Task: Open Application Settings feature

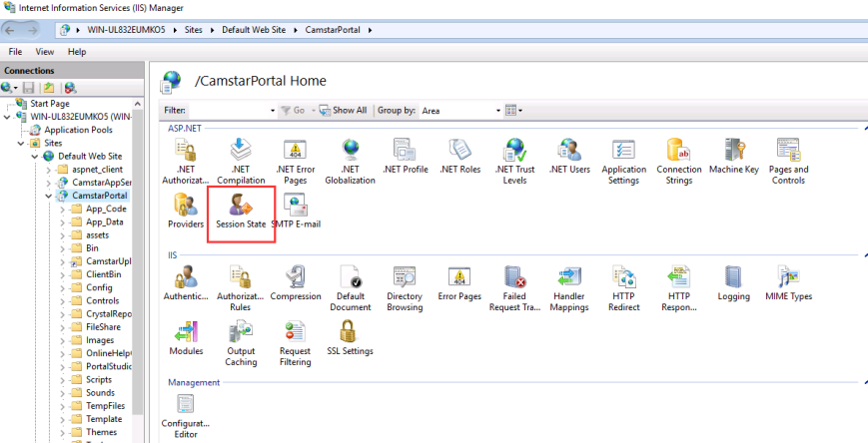Action: (624, 161)
